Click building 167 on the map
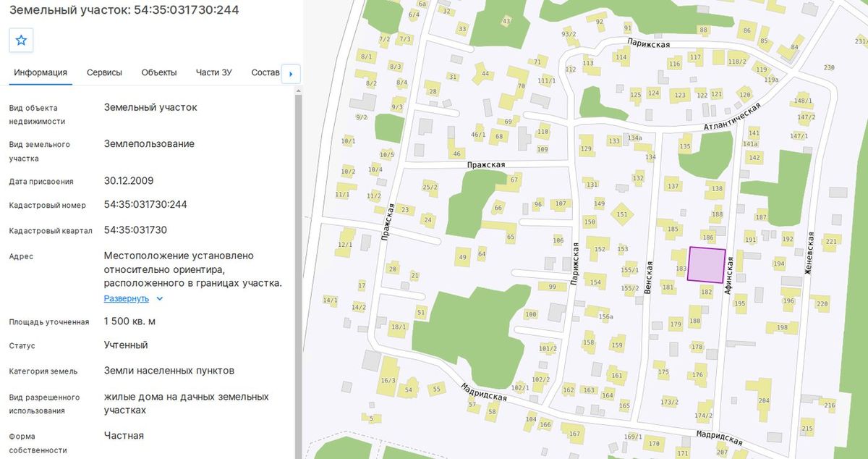The width and height of the screenshot is (868, 459). click(x=574, y=434)
